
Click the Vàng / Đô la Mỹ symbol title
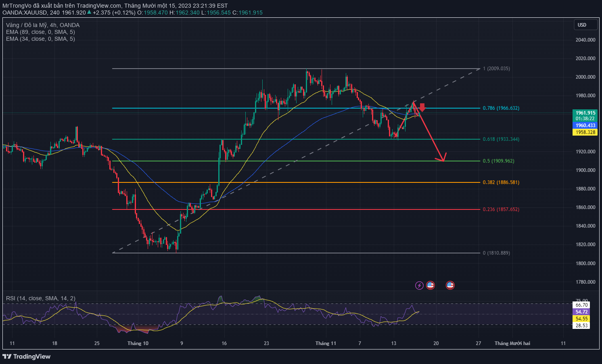tap(43, 25)
